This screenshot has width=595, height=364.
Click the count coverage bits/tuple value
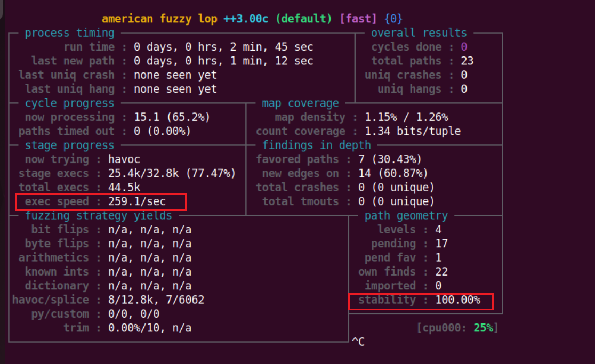413,131
